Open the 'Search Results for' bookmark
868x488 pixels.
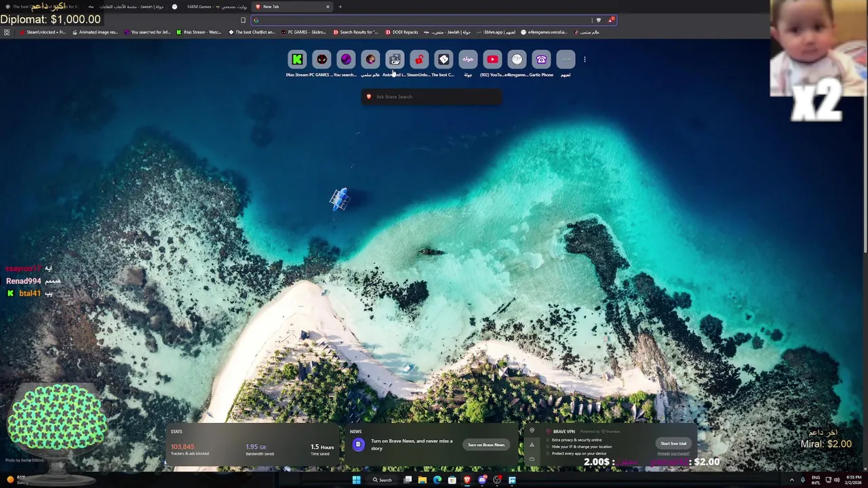[x=355, y=32]
